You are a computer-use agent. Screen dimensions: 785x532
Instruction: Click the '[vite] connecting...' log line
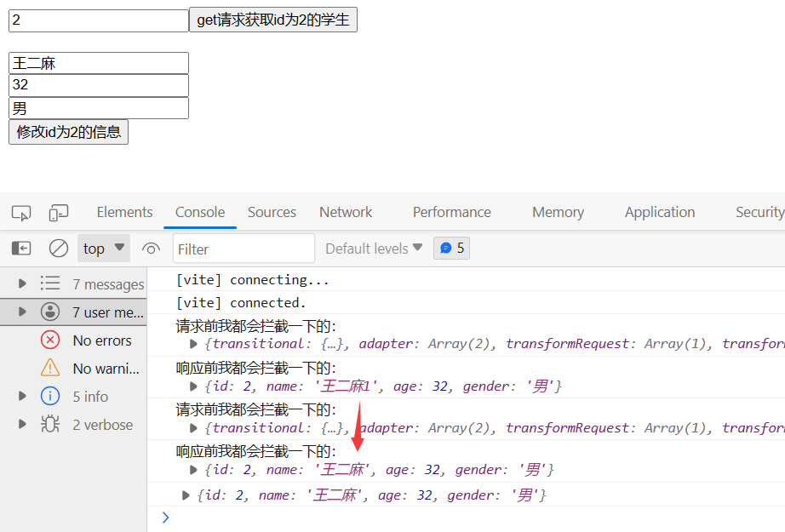tap(252, 280)
